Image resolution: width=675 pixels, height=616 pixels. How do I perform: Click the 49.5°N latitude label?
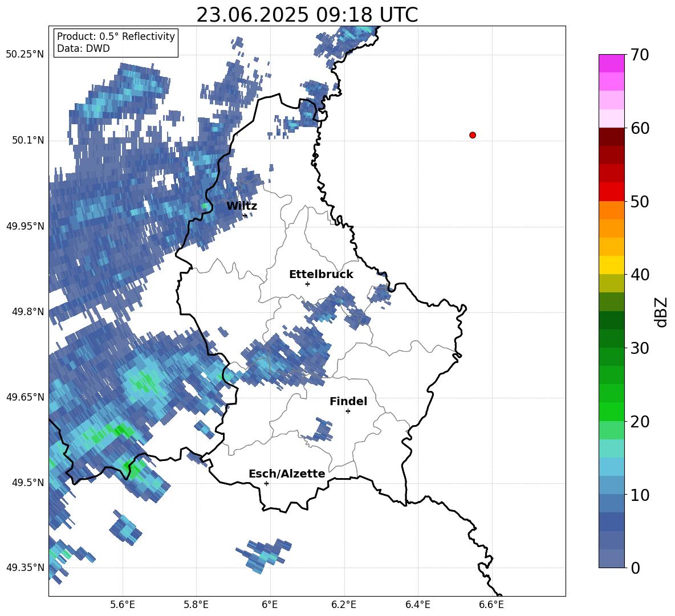(27, 483)
